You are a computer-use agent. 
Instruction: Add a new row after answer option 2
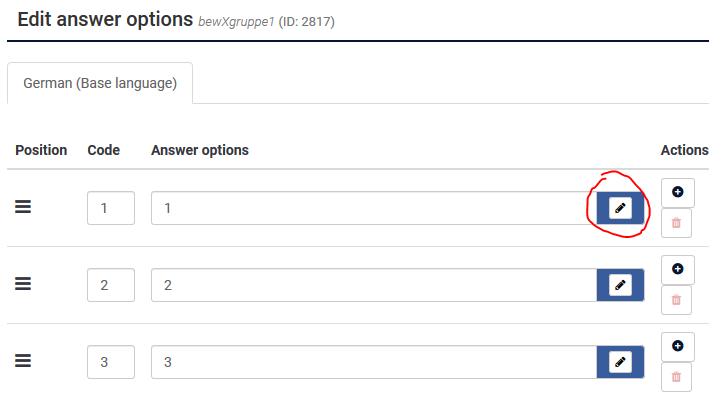click(677, 269)
